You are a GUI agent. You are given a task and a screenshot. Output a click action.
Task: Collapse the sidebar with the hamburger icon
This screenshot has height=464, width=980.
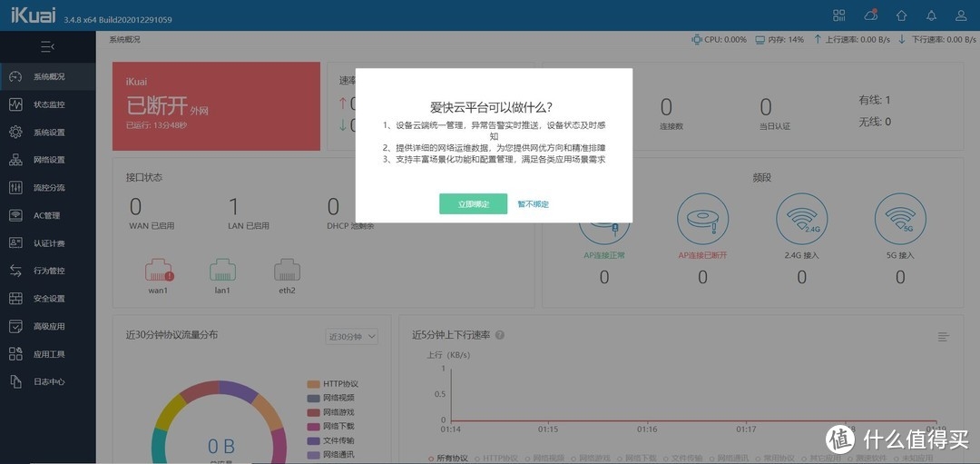[47, 47]
